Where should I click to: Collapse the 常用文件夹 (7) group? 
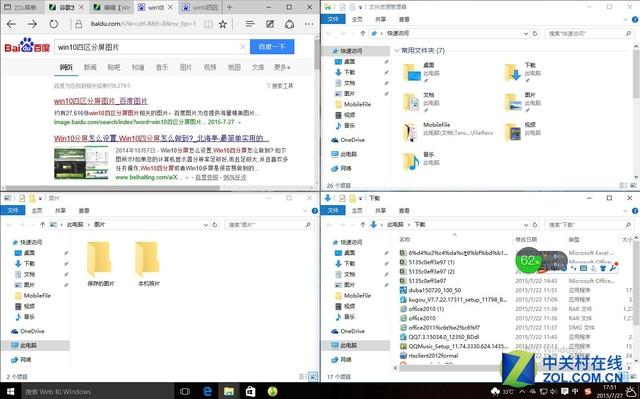(x=397, y=51)
